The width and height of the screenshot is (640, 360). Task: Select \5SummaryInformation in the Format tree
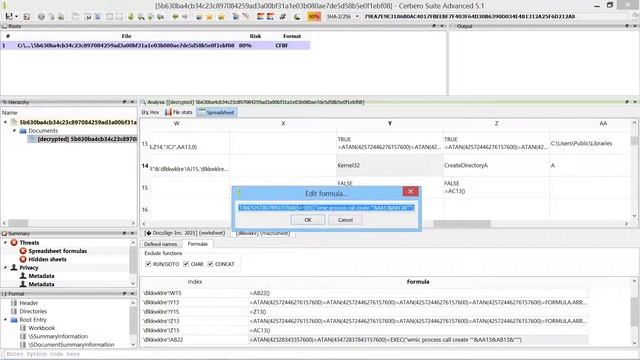[x=58, y=336]
